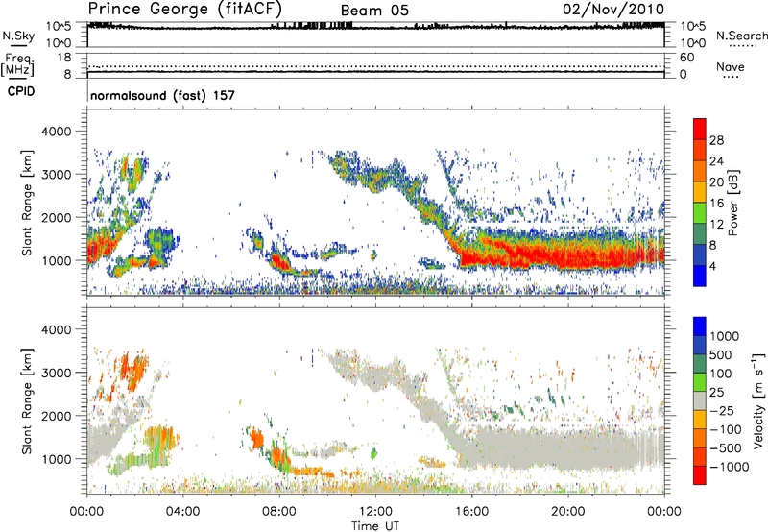
Task: Click the "500" velocity colorbar label
Action: click(721, 354)
